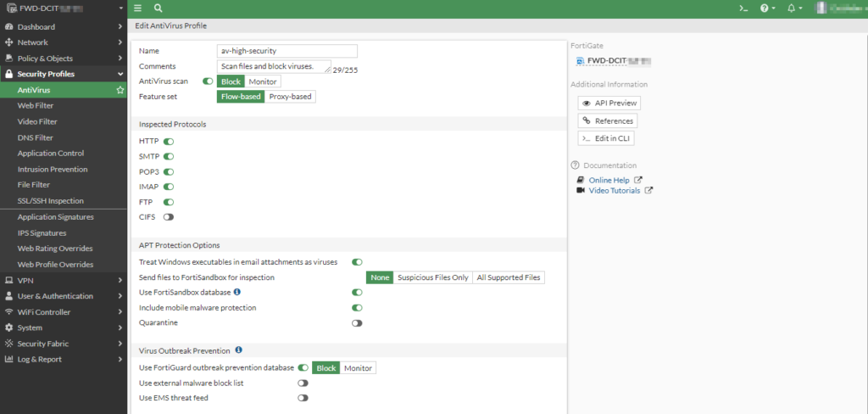Click external link icon after Online Help
Screen dimensions: 868x414
[x=637, y=180]
